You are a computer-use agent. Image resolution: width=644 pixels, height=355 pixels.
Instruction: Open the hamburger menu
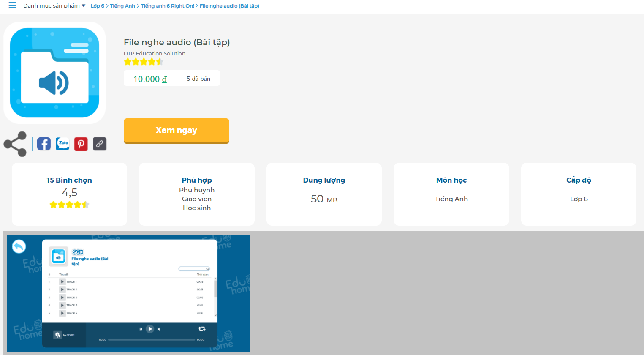pyautogui.click(x=12, y=5)
